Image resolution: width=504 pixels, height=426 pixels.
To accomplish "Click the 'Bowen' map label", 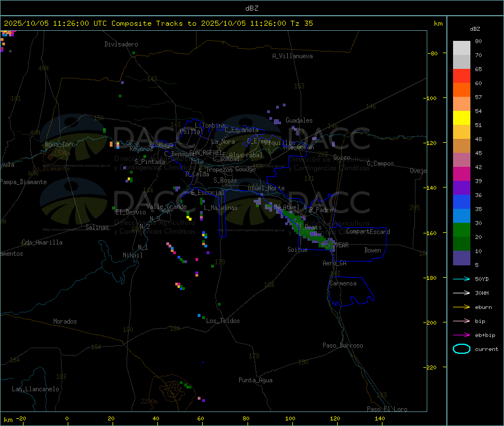I will point(372,250).
